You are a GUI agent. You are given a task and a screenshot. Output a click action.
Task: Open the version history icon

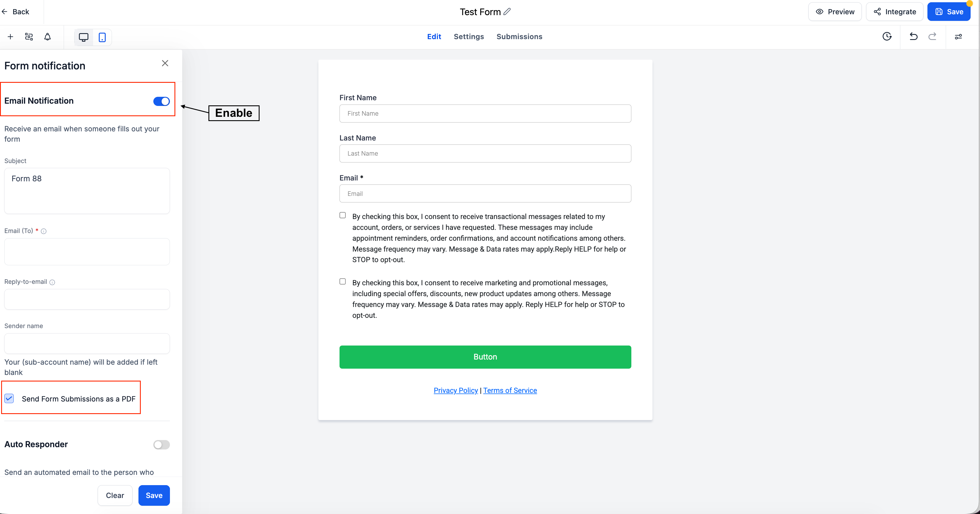point(887,37)
